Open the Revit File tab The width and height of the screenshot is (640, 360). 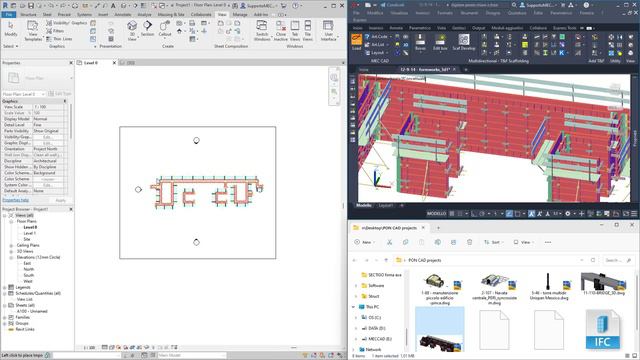tap(9, 14)
